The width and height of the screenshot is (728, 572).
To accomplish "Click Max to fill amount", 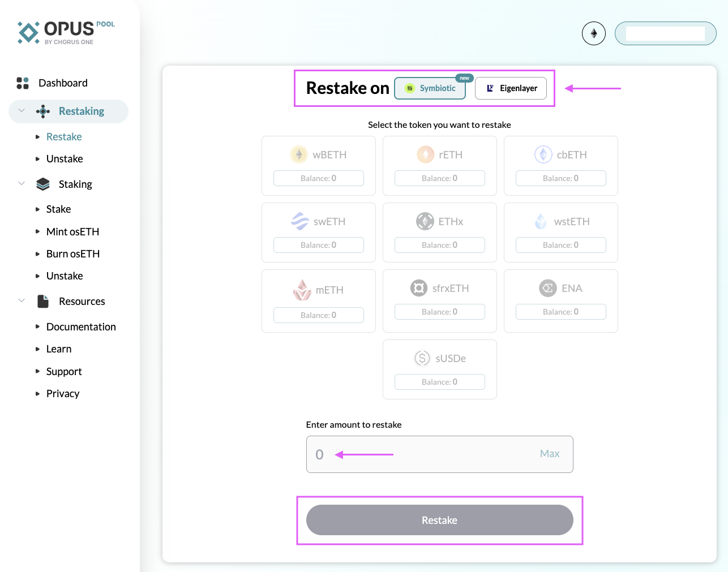I will tap(549, 454).
